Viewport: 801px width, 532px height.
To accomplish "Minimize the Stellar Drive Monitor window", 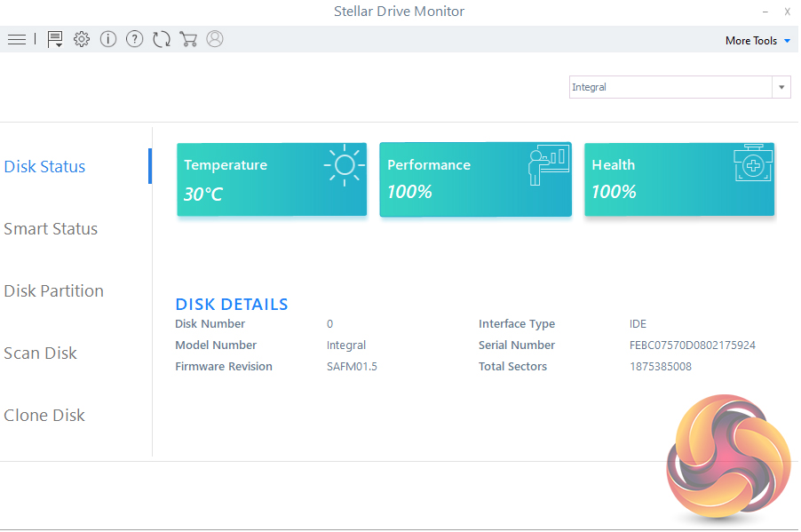I will pyautogui.click(x=765, y=12).
